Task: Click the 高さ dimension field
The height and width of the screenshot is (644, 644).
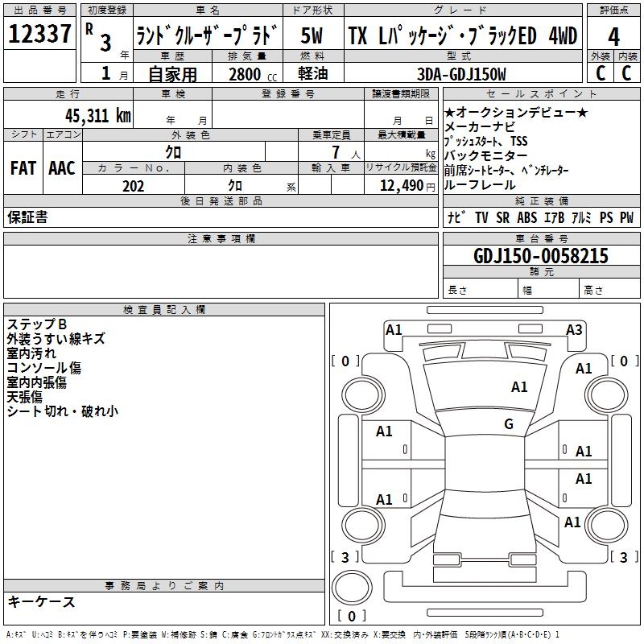Action: [610, 290]
